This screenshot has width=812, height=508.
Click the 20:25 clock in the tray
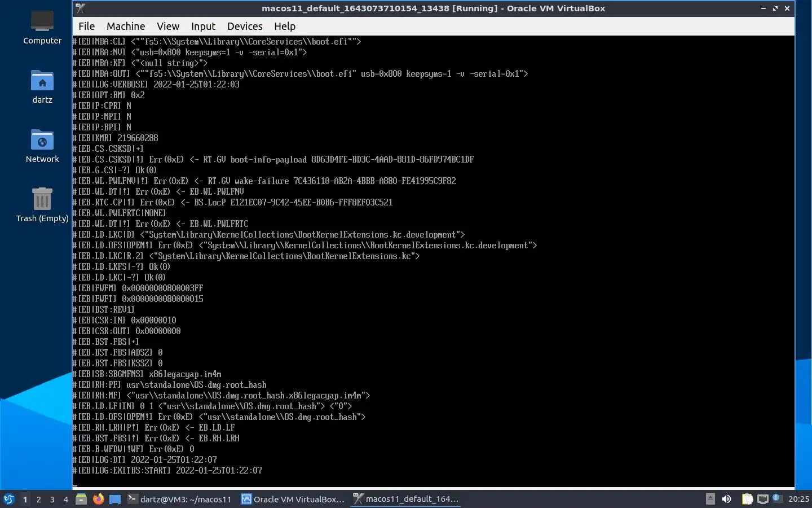[x=798, y=499]
